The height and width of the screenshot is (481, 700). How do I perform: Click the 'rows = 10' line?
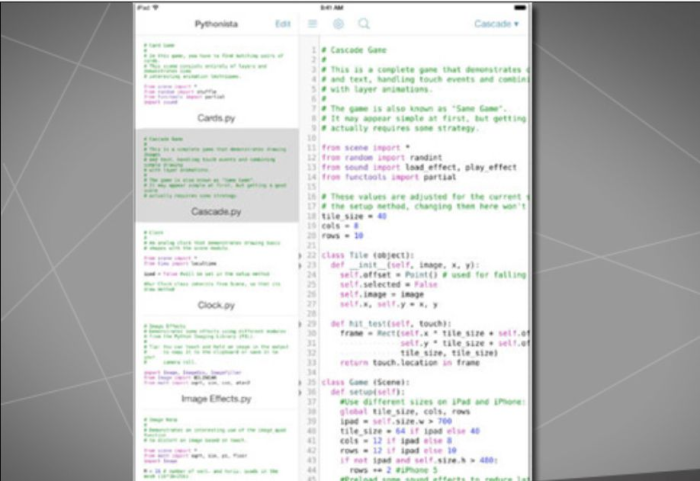[x=342, y=236]
